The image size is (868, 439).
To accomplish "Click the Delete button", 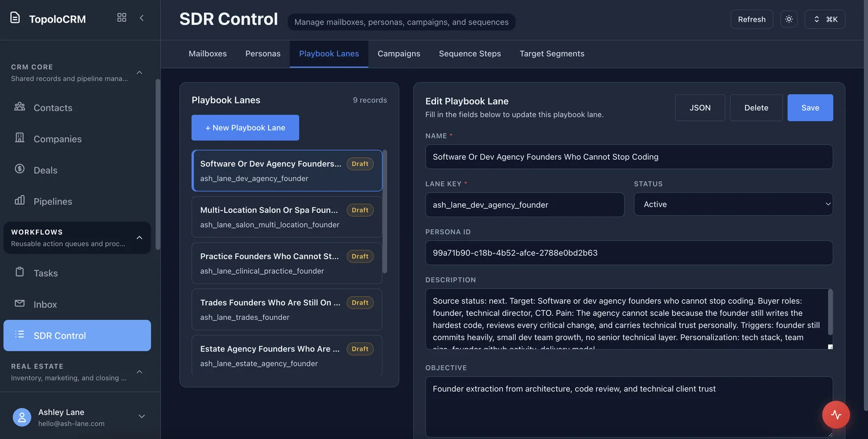I will click(x=756, y=108).
